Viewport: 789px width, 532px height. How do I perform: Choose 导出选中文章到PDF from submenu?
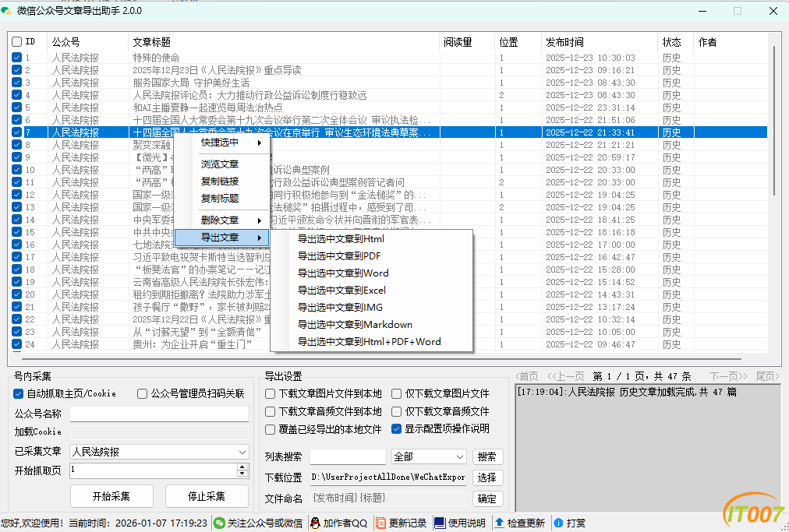click(x=339, y=256)
